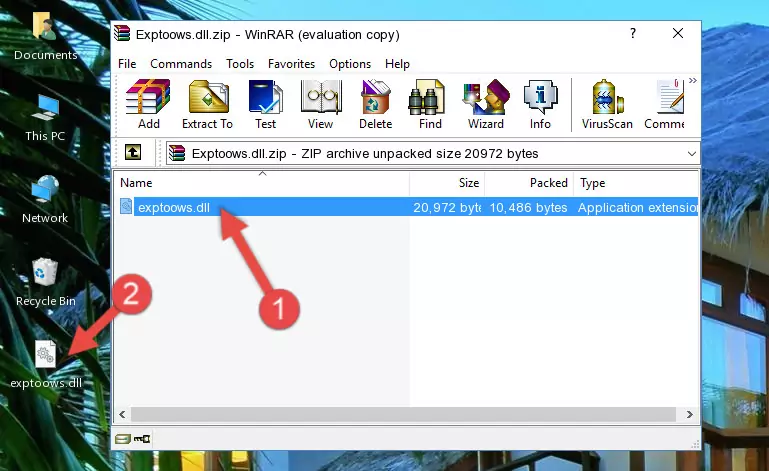Click the Application extension type cell
This screenshot has width=769, height=471.
[x=638, y=207]
